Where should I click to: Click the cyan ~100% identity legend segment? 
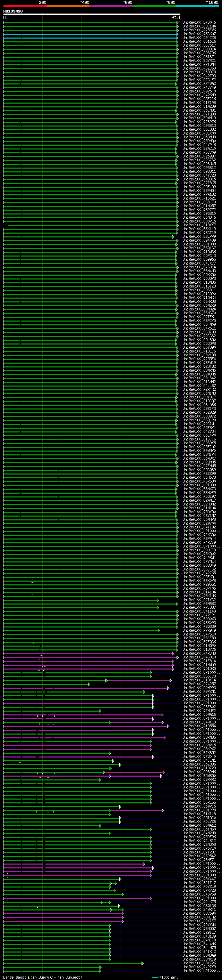197,6
